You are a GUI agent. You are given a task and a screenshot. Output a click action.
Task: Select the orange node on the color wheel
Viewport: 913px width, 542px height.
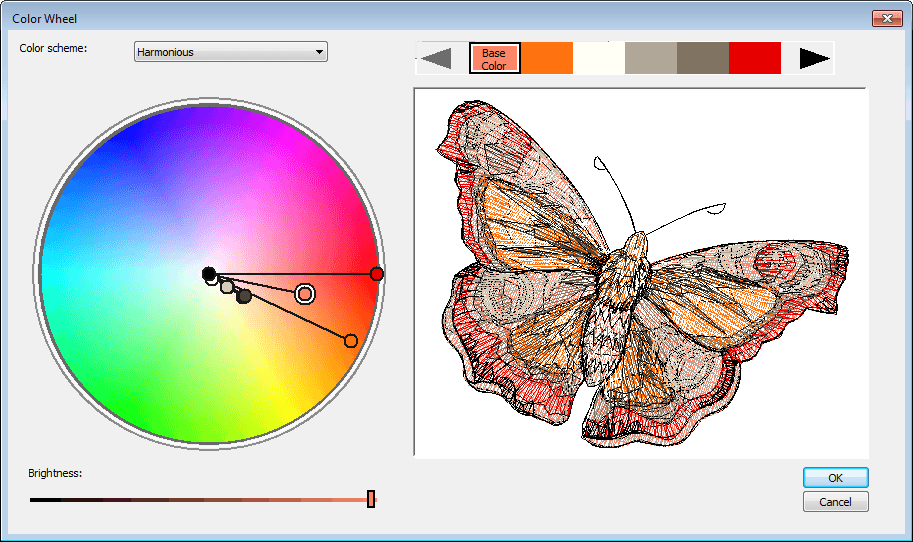[350, 341]
